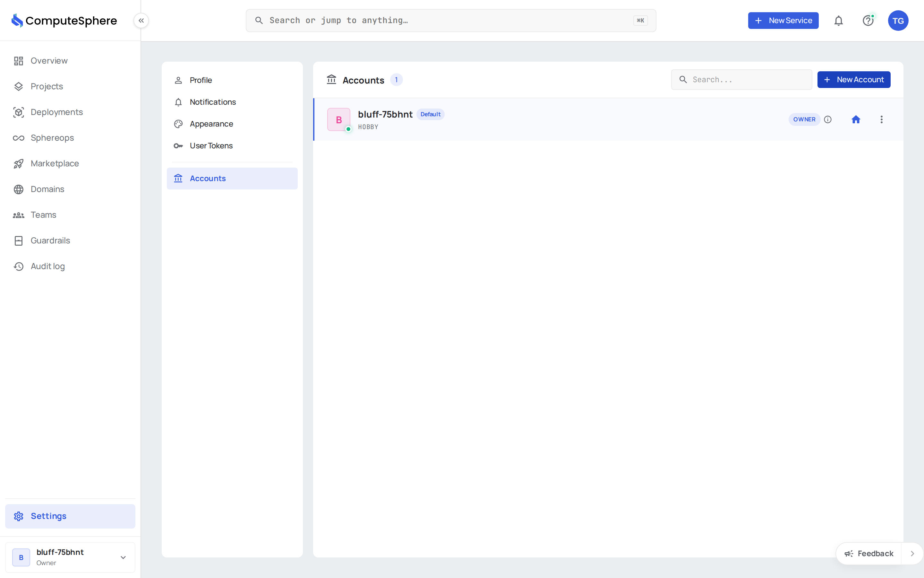Open the Marketplace page
924x578 pixels.
pyautogui.click(x=70, y=164)
